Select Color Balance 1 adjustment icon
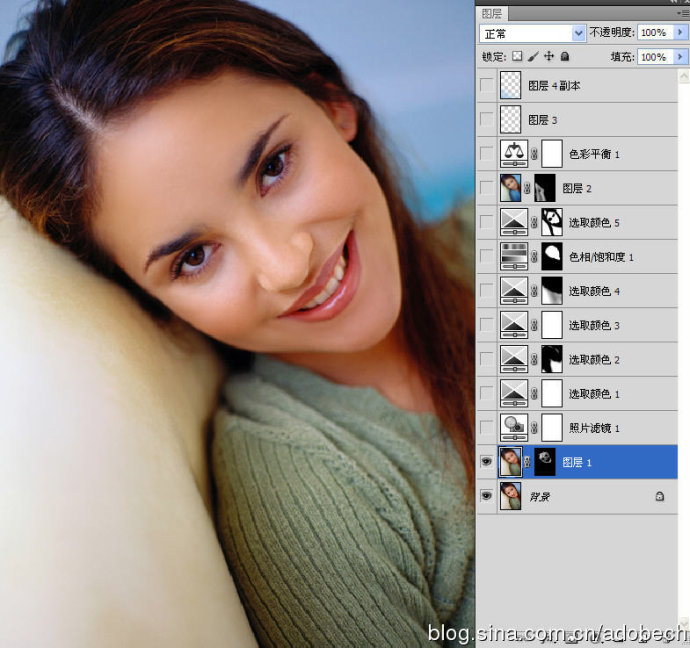Image resolution: width=690 pixels, height=648 pixels. (x=514, y=154)
